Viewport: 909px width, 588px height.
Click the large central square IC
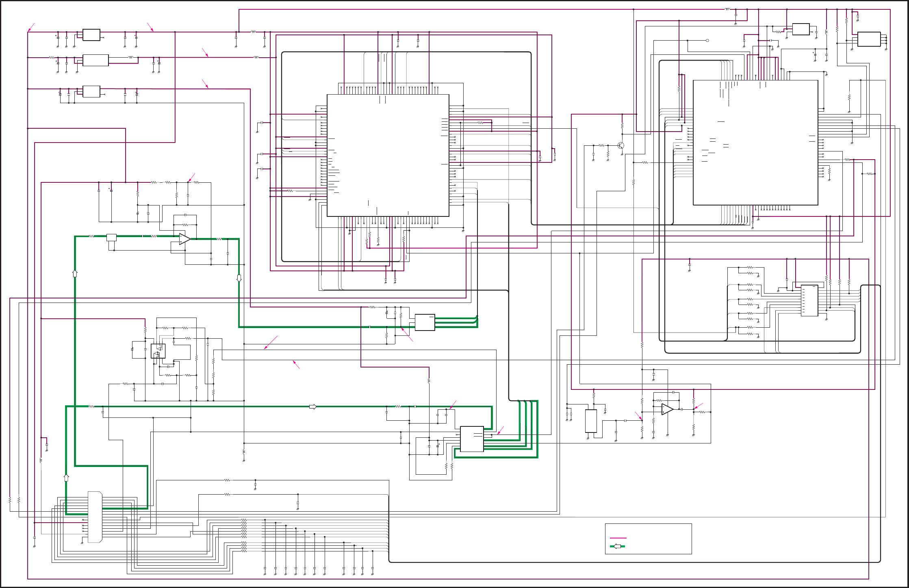tap(388, 156)
